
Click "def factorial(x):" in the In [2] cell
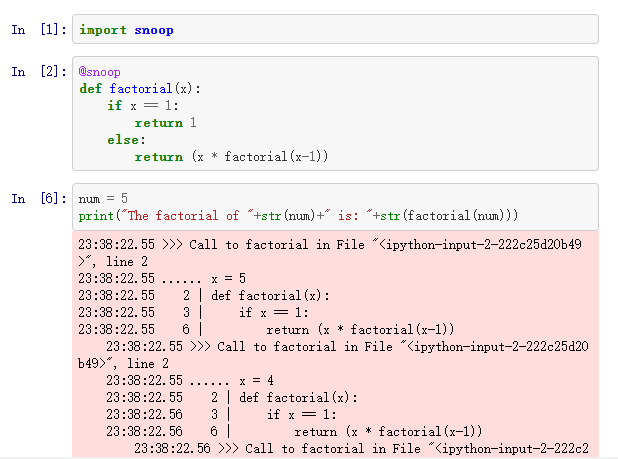click(x=140, y=89)
